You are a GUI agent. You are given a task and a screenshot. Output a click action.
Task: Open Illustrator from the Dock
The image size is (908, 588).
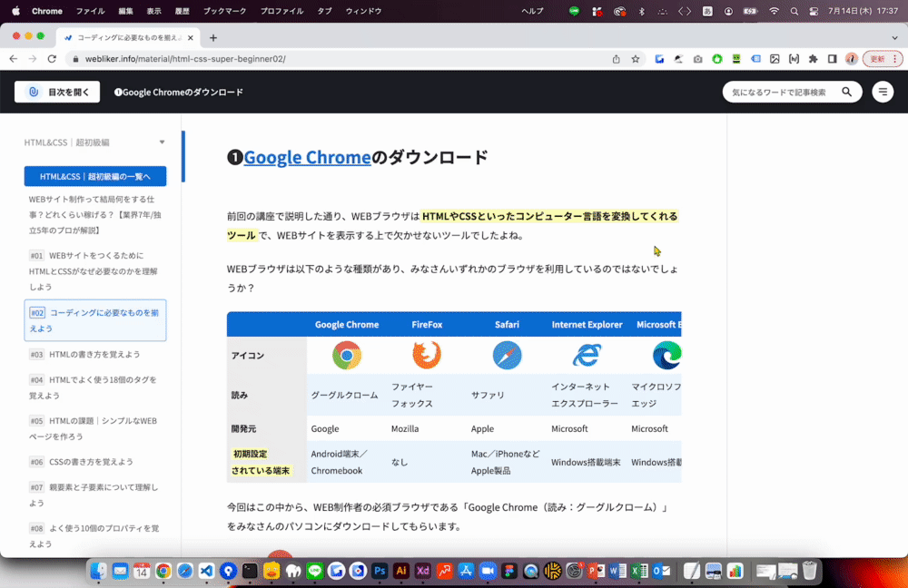click(400, 572)
